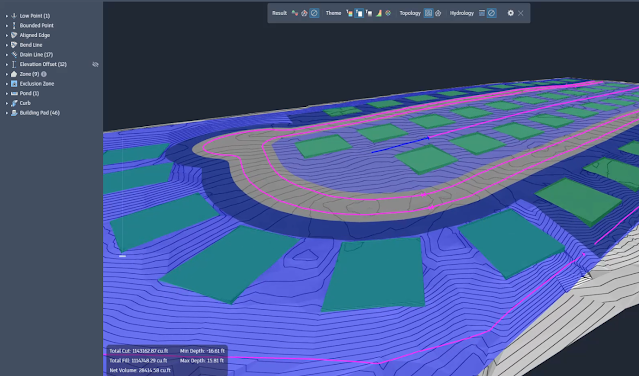Click the Max Depth value readout
Image resolution: width=639 pixels, height=376 pixels.
click(x=202, y=361)
